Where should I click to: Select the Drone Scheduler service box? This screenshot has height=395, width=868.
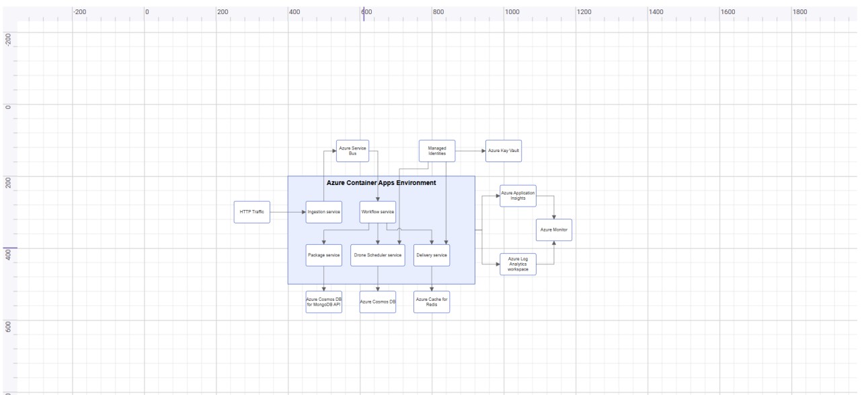[377, 255]
